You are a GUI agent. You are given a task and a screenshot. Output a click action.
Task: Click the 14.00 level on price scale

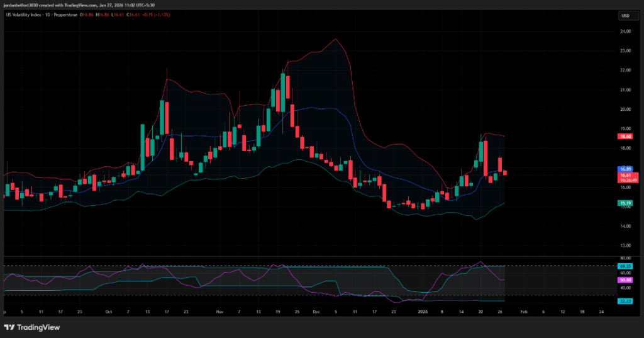coord(625,226)
